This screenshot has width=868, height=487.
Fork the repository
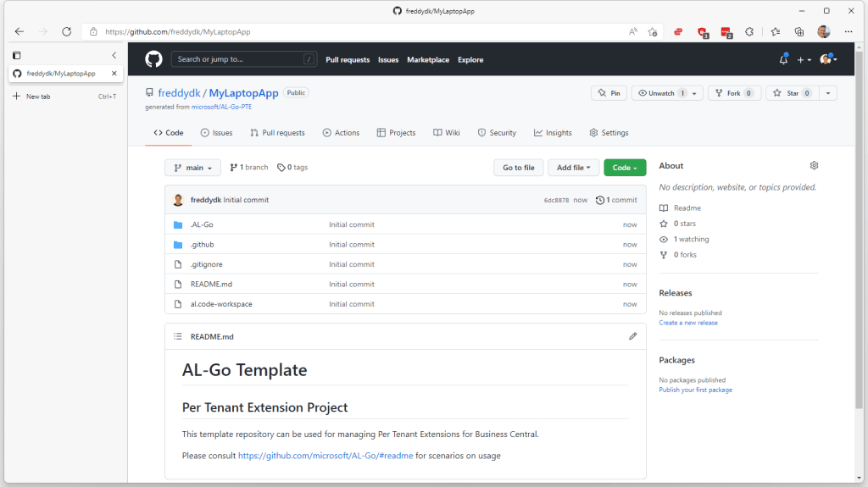coord(734,93)
